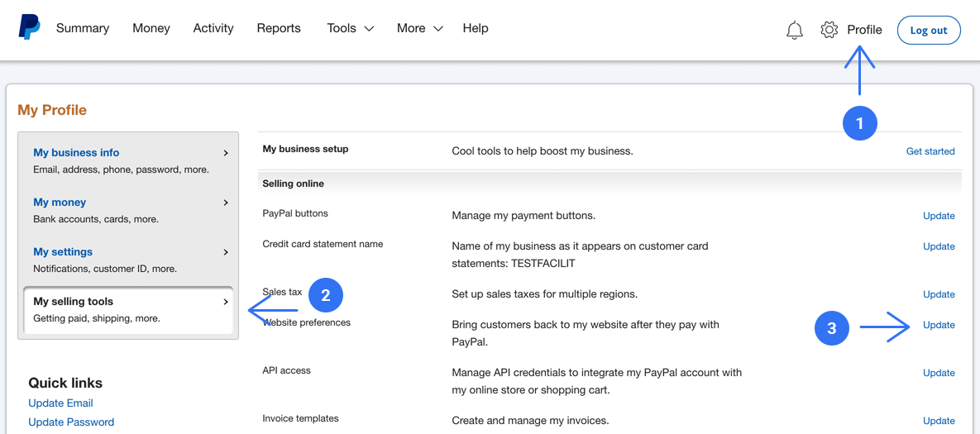Click the 'Selling online' section header
The height and width of the screenshot is (434, 980).
coord(293,184)
